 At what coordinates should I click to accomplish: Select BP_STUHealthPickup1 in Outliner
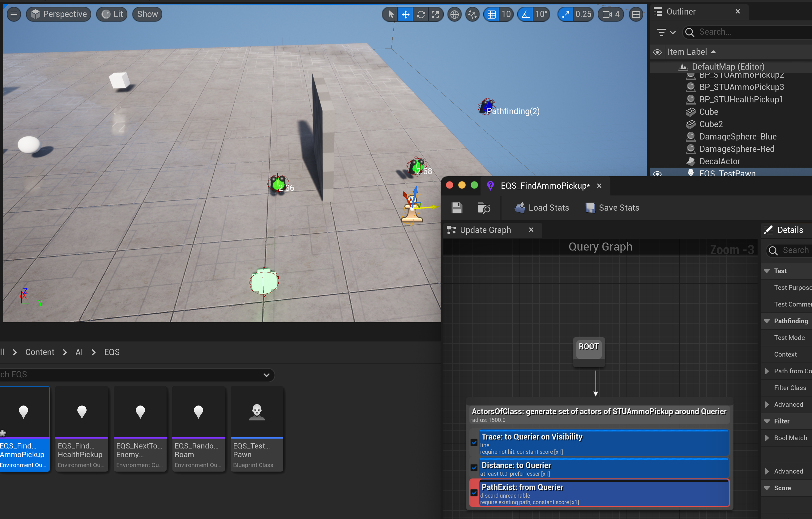click(x=741, y=100)
